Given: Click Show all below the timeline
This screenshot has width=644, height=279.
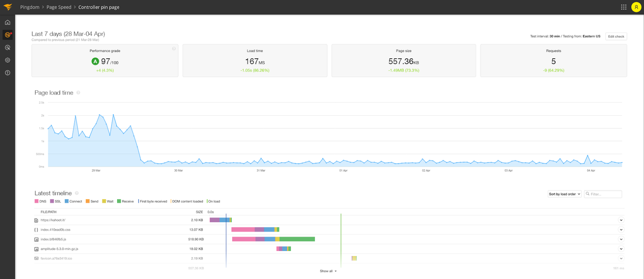Looking at the screenshot, I should point(328,271).
